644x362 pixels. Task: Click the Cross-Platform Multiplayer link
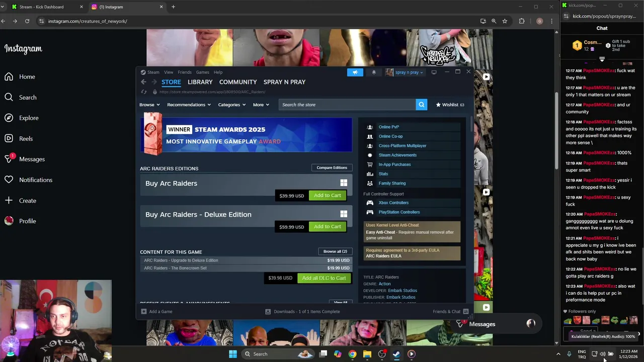click(403, 146)
